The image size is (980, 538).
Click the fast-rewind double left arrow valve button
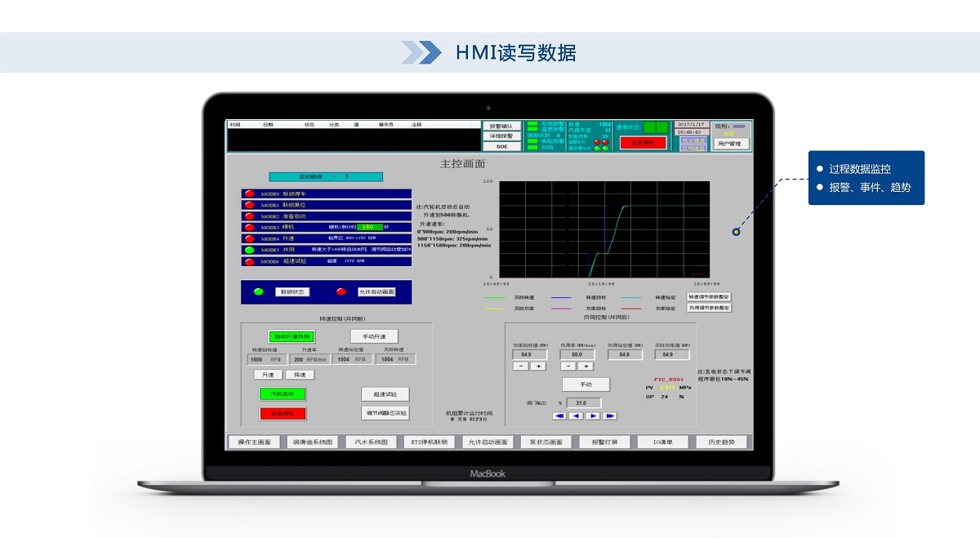(559, 416)
